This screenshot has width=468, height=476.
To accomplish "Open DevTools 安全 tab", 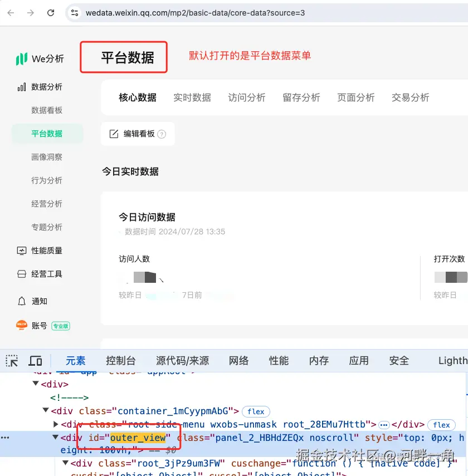I will click(399, 361).
